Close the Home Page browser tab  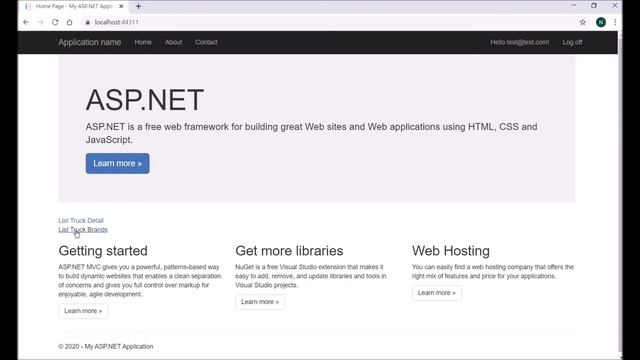[121, 6]
